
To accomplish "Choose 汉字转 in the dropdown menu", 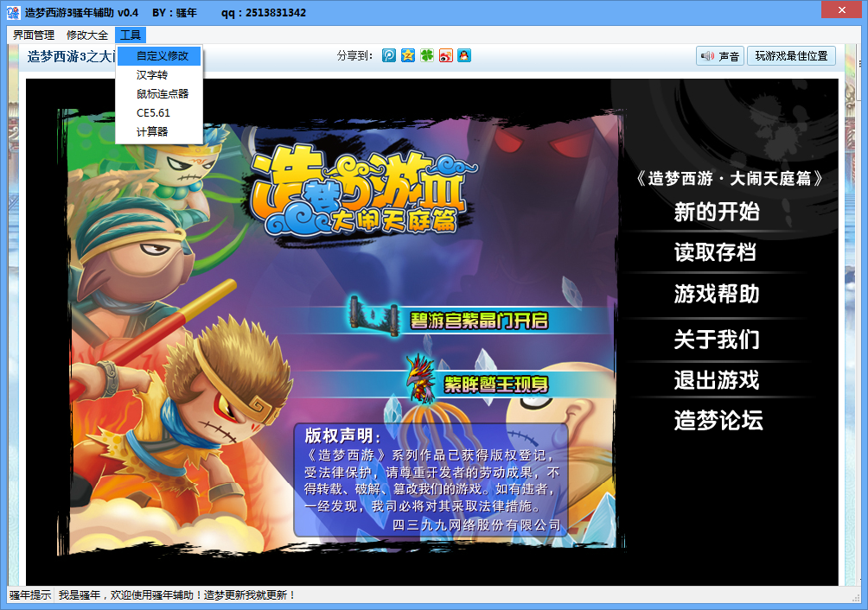I will tap(159, 74).
